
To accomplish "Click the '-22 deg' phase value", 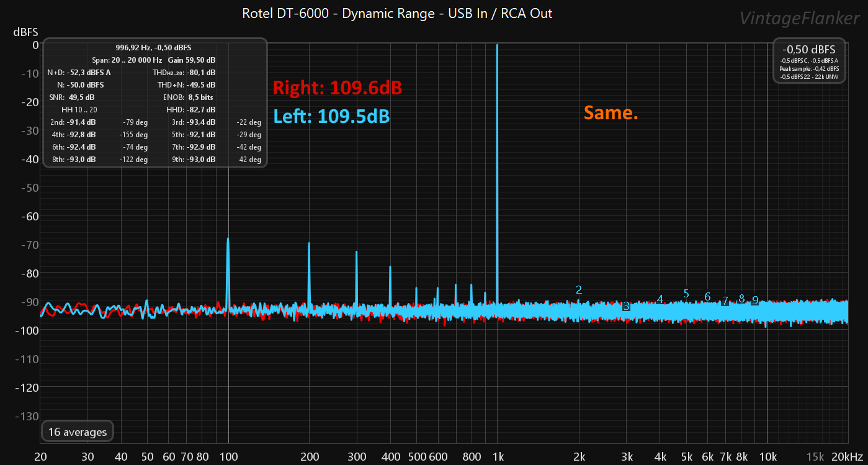I will 249,122.
